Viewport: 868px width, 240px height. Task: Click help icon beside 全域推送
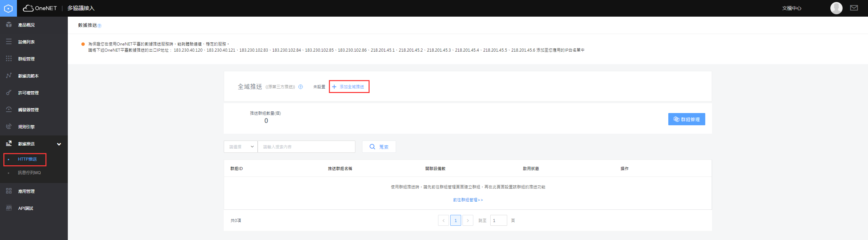(300, 87)
